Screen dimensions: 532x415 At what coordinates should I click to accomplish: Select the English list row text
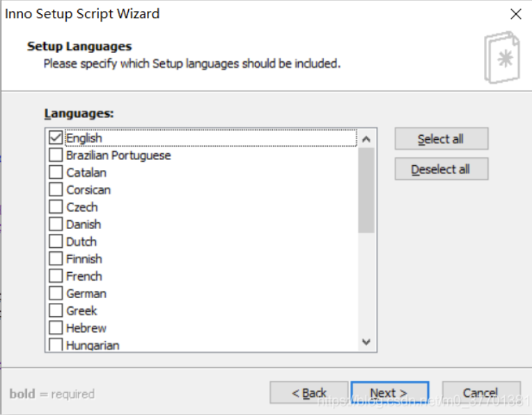[84, 138]
